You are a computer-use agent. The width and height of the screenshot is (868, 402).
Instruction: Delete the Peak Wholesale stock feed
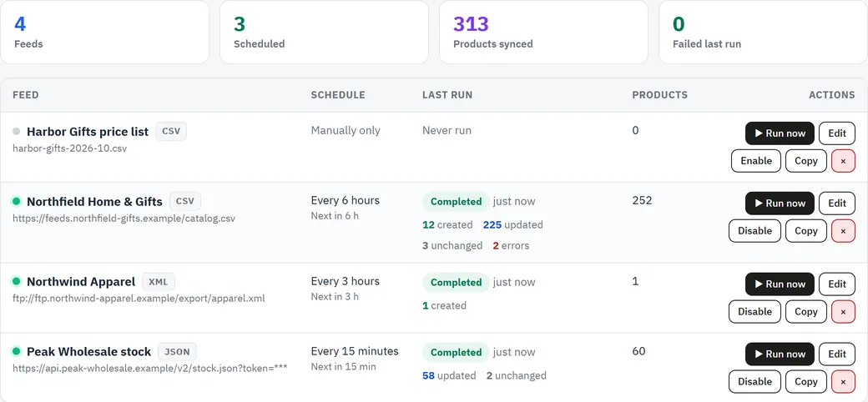click(x=843, y=381)
